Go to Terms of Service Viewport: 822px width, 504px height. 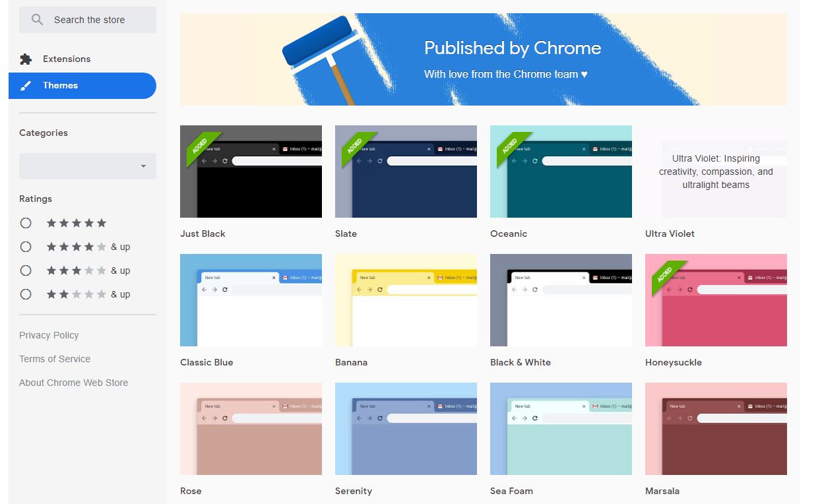[55, 359]
